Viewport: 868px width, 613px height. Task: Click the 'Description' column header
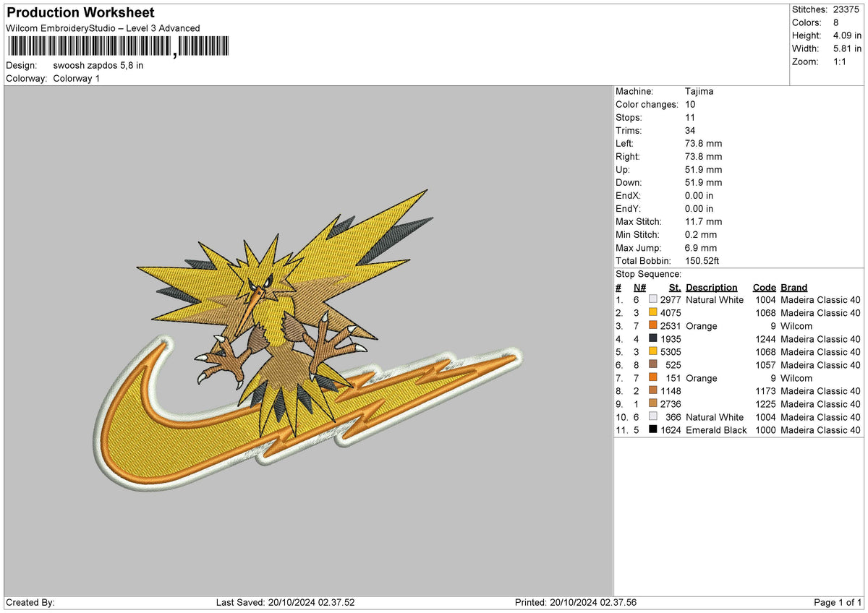point(712,287)
